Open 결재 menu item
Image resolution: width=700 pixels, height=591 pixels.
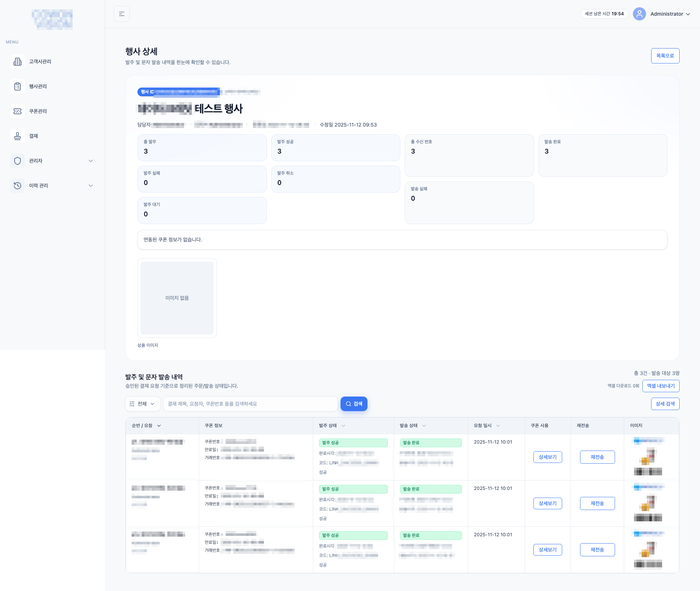(34, 136)
